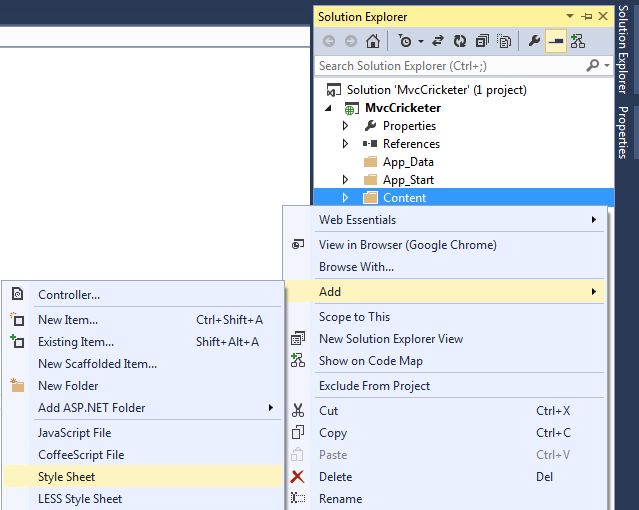Expand the Properties tree node
The height and width of the screenshot is (510, 639).
(x=346, y=126)
